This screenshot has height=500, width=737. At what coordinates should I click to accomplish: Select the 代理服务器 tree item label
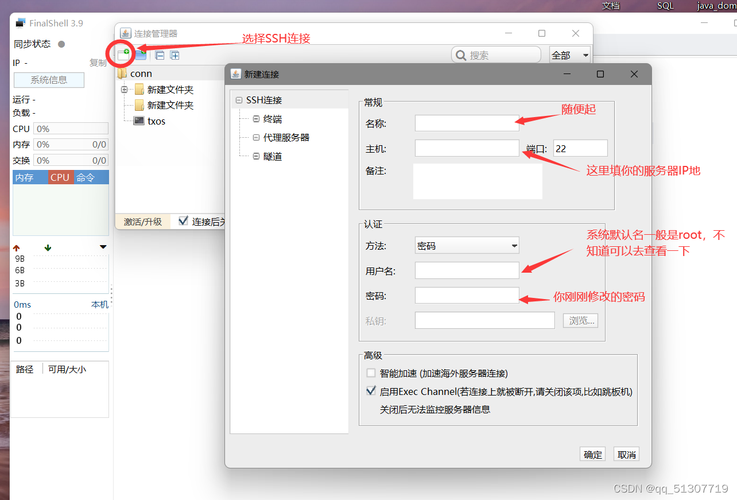coord(286,138)
